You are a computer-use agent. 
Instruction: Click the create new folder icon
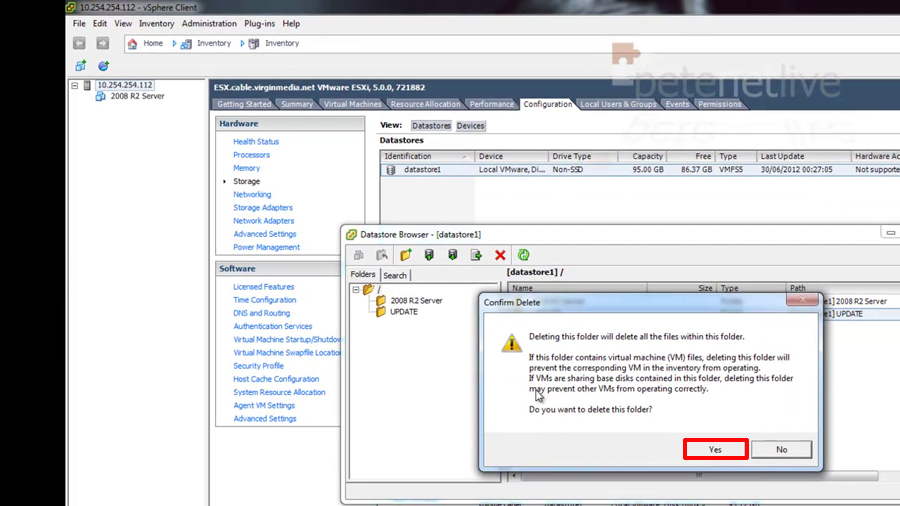tap(406, 255)
